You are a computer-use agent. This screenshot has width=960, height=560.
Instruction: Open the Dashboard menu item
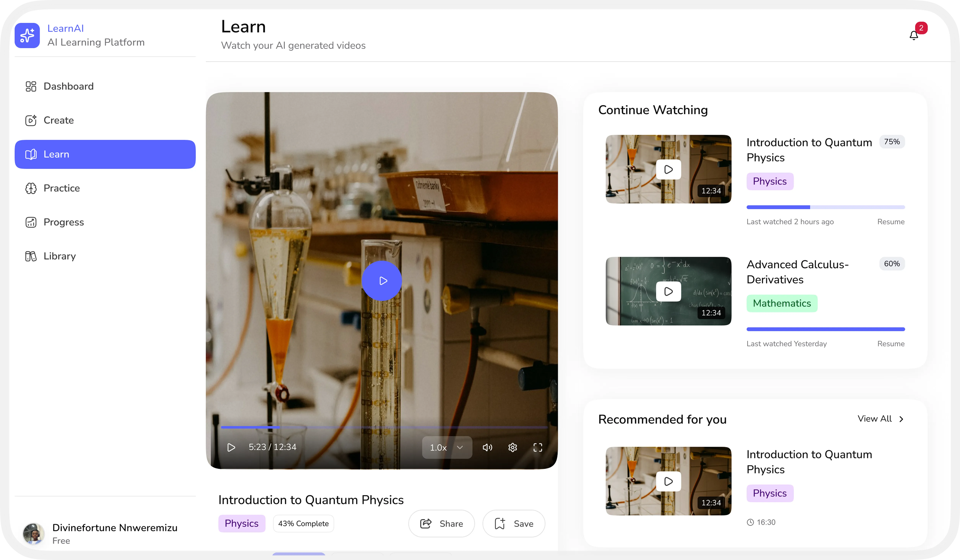[105, 86]
